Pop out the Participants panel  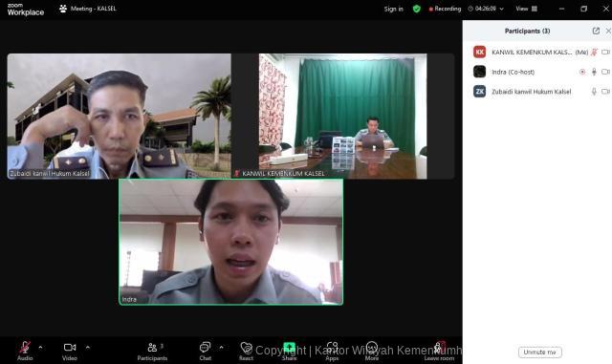coord(596,31)
